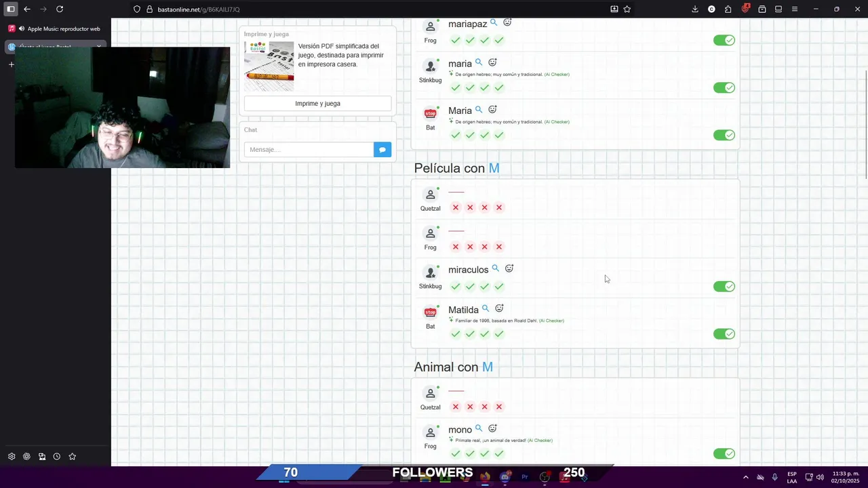Open the browser downloads panel
Screen dimensions: 868x488
695,9
